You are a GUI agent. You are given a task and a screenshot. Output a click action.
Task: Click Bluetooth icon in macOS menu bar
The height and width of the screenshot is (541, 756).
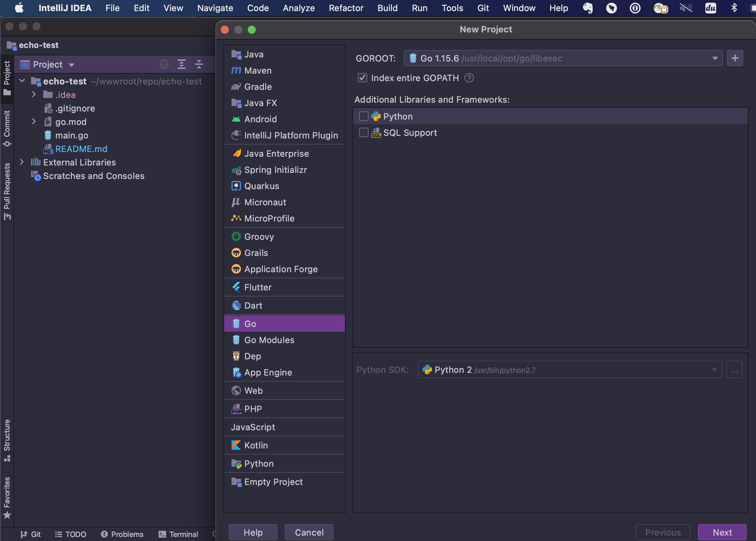[734, 8]
